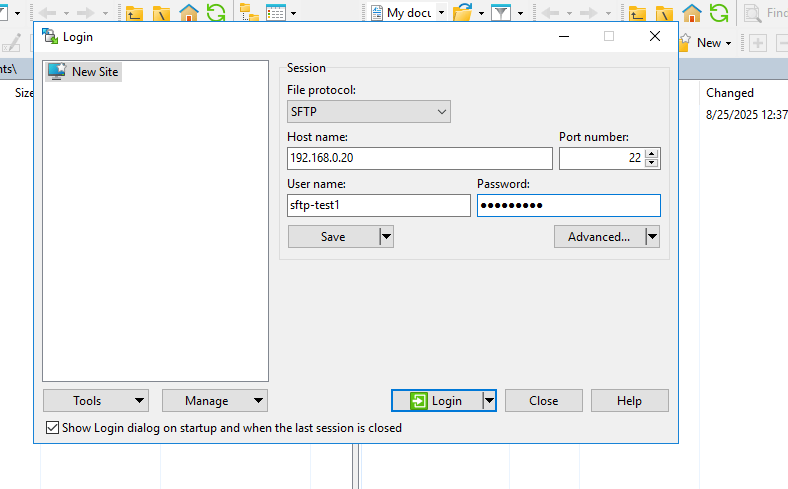Expand right panel back history dropdown
The height and width of the screenshot is (489, 788).
point(569,13)
